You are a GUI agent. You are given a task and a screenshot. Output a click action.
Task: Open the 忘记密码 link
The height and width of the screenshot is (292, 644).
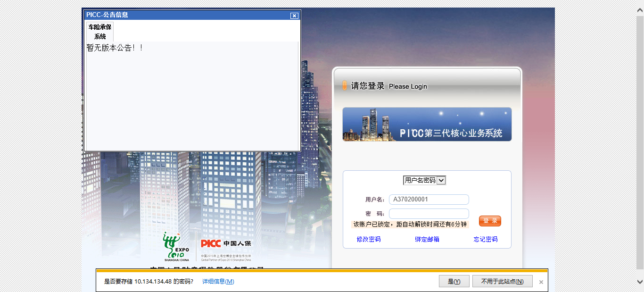[486, 239]
